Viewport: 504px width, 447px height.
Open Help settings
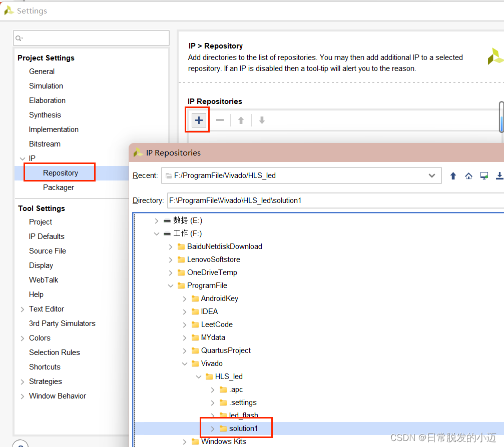[37, 294]
